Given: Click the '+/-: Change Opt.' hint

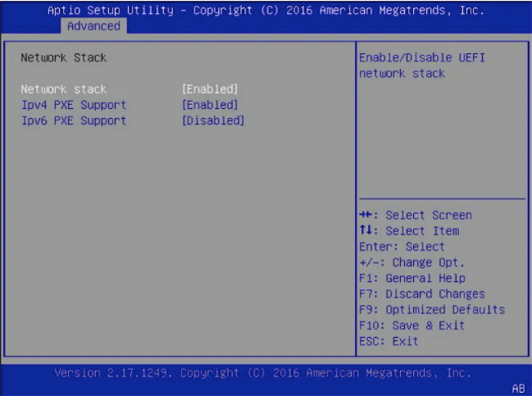Looking at the screenshot, I should pos(412,262).
